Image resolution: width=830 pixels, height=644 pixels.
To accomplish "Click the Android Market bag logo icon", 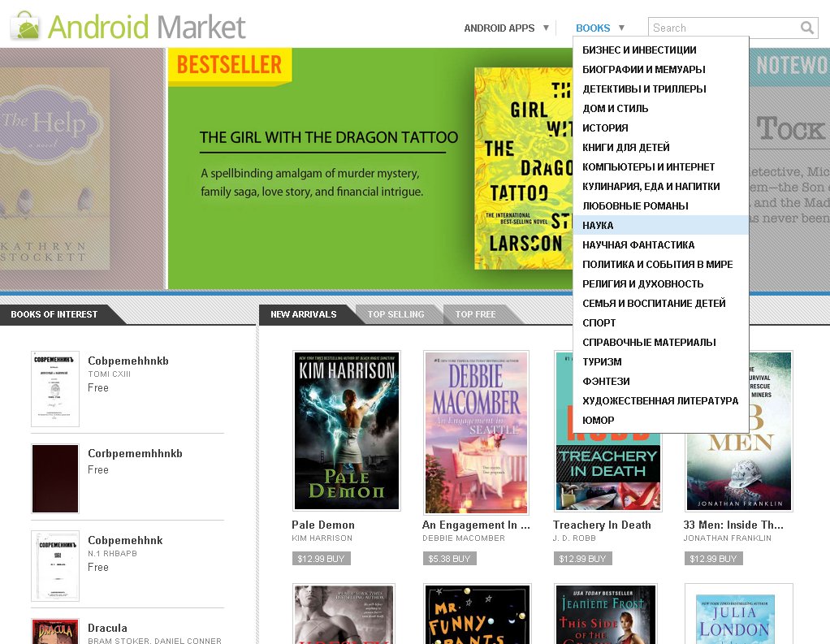I will point(27,26).
